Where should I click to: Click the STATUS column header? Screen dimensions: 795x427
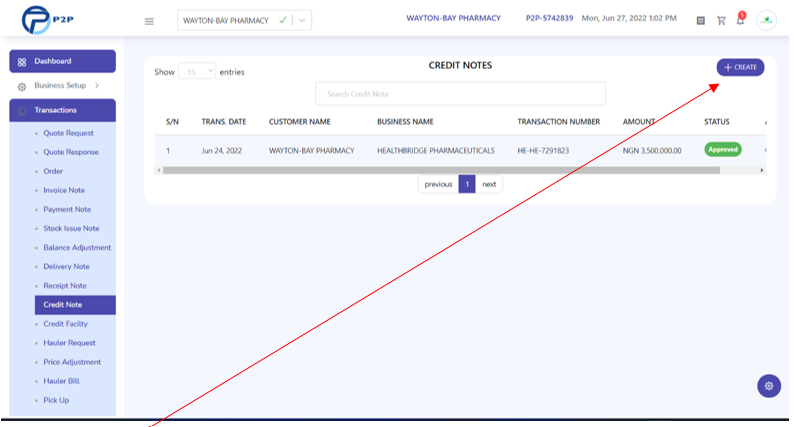(x=716, y=122)
